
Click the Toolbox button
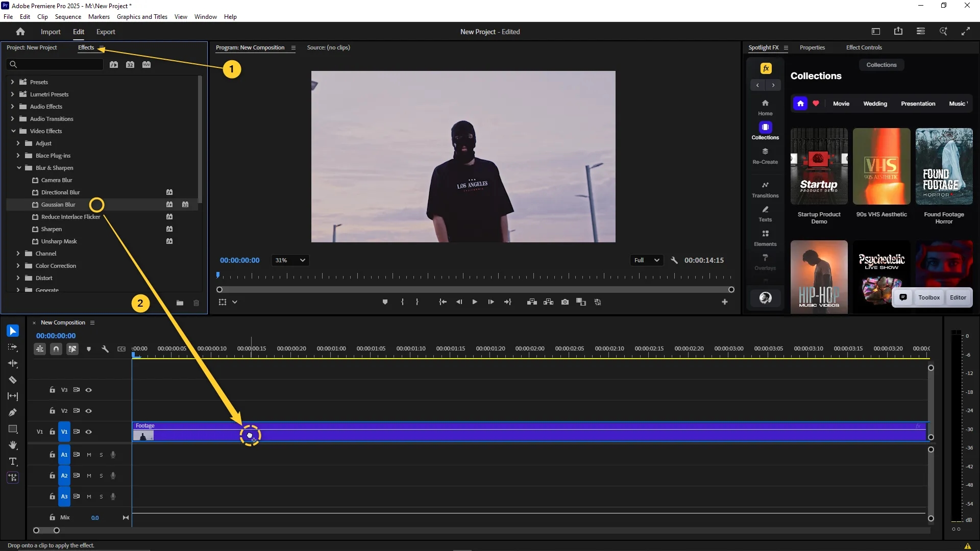[929, 297]
